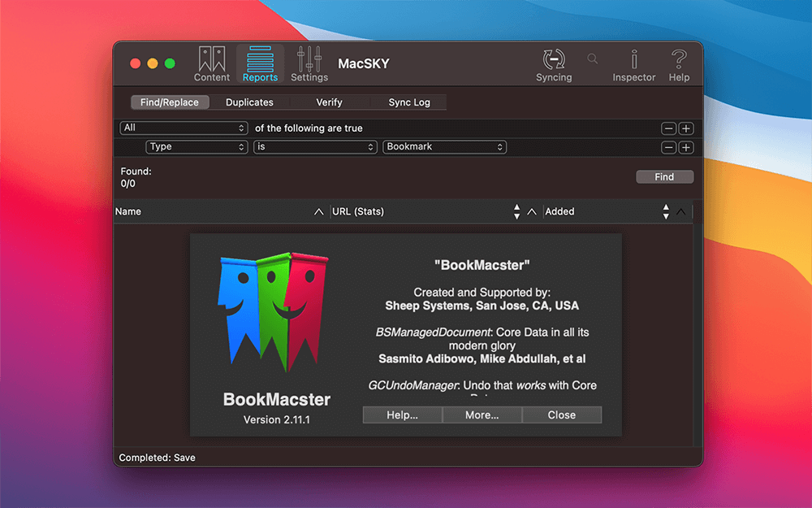Click the 'MacSKY' window title
Image resolution: width=812 pixels, height=508 pixels.
364,63
